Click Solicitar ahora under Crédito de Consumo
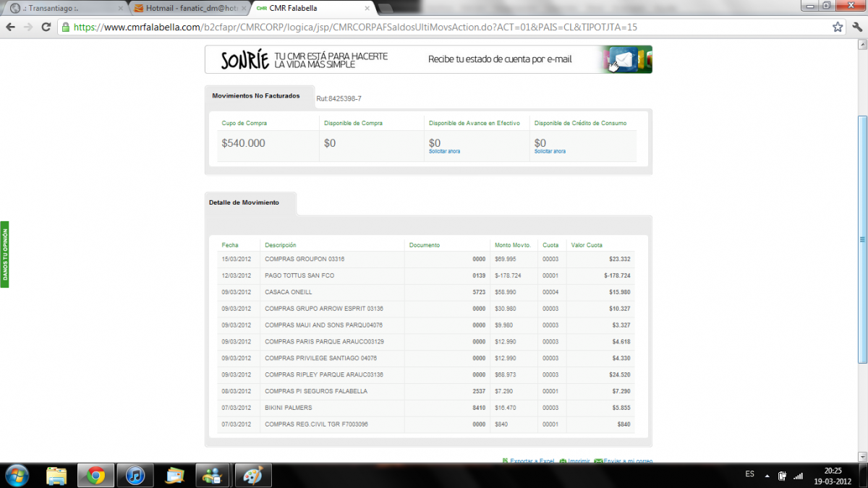 click(550, 152)
